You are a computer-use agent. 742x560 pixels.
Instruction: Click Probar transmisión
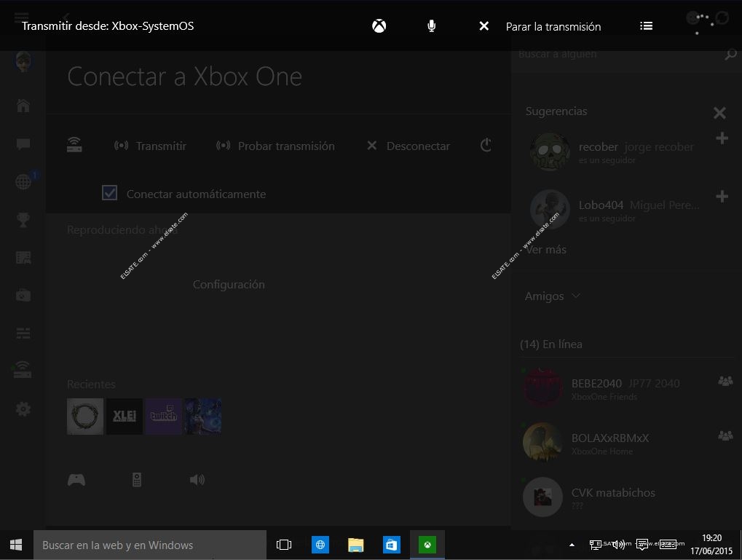275,146
